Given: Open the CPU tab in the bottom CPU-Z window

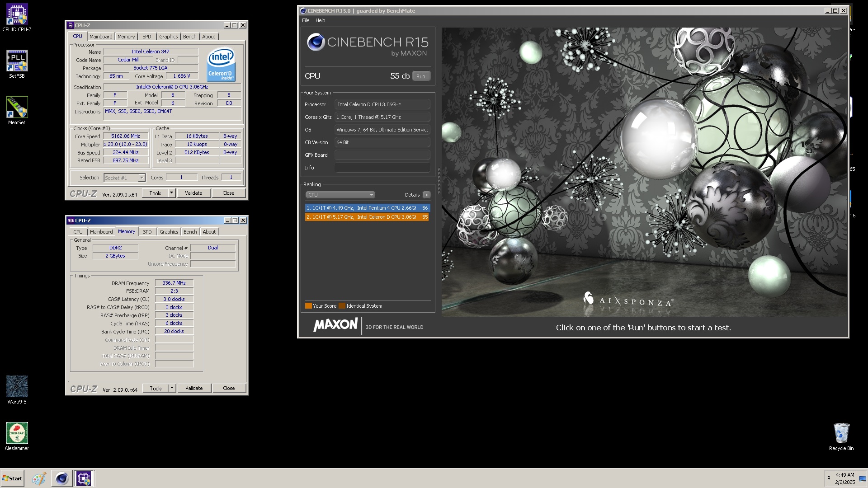Looking at the screenshot, I should coord(78,232).
